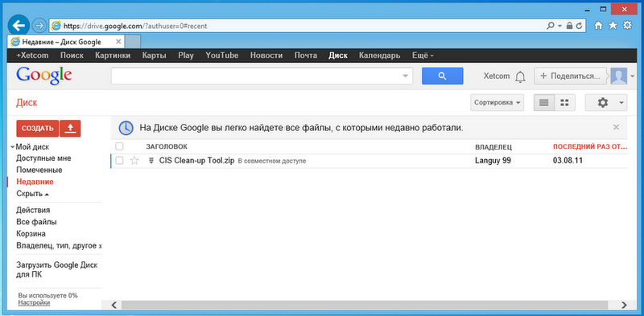Open Корзина in sidebar
This screenshot has height=316, width=644.
tap(31, 233)
